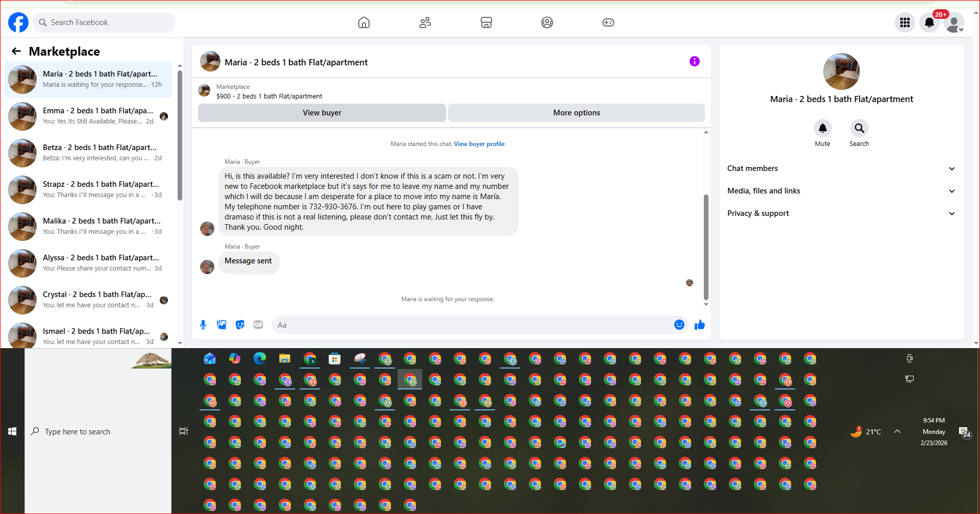This screenshot has width=980, height=514.
Task: Record a voice clip with the microphone
Action: [x=203, y=325]
